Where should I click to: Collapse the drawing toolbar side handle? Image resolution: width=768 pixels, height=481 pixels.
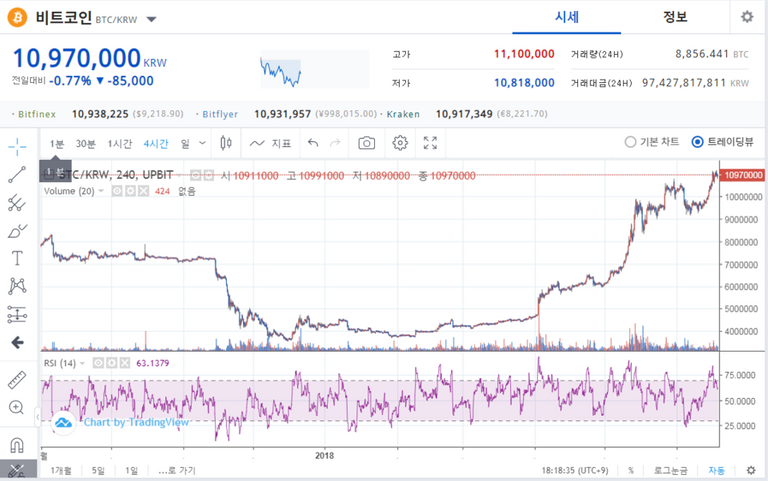click(x=38, y=417)
